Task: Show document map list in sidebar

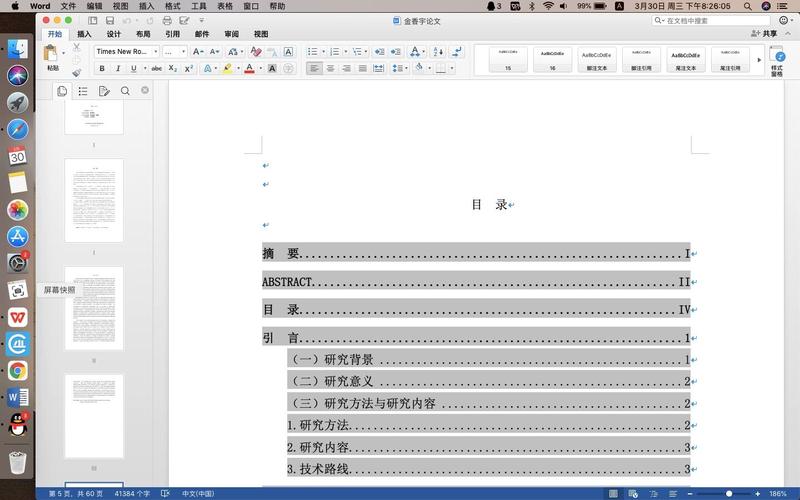Action: (x=83, y=91)
